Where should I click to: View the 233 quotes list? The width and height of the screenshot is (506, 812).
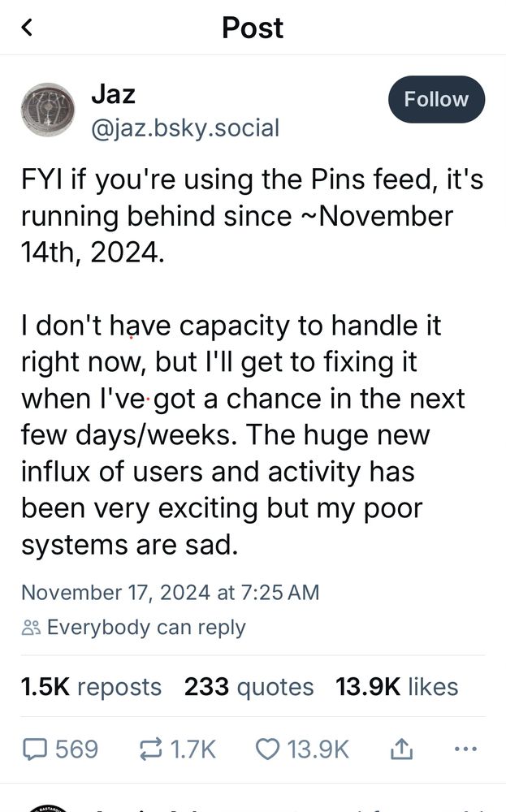[249, 687]
